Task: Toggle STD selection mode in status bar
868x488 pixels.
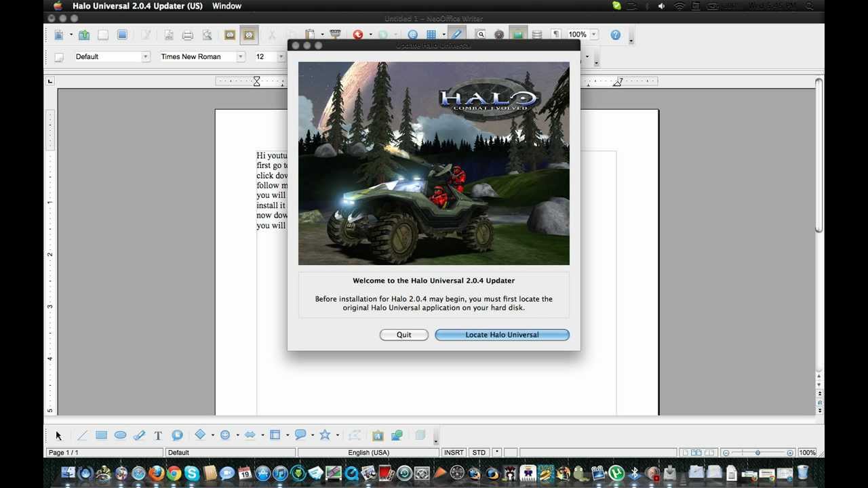Action: 479,453
